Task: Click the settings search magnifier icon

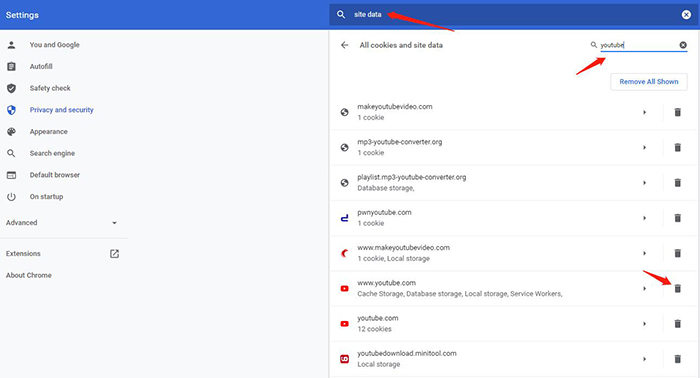Action: (x=341, y=15)
